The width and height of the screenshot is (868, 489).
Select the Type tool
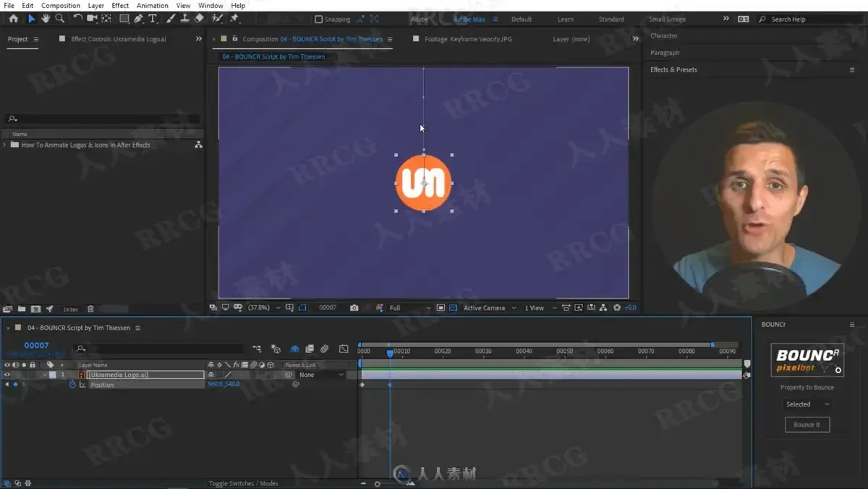click(153, 19)
